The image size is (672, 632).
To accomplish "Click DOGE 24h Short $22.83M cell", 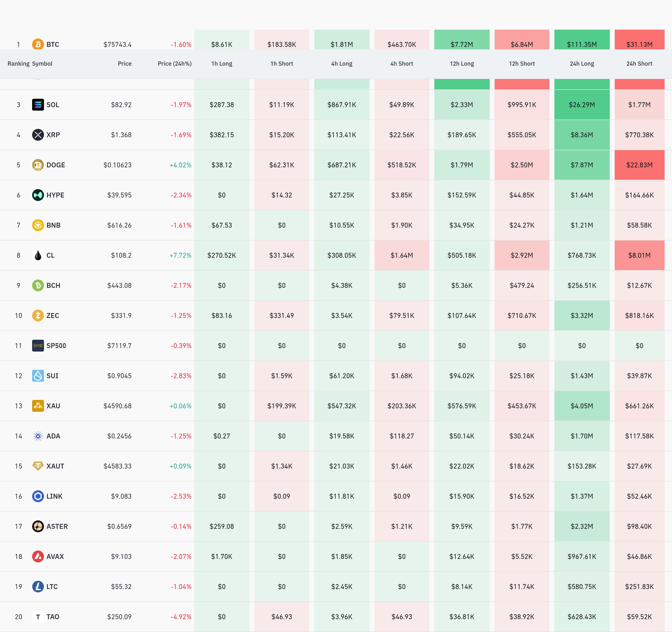I will point(639,165).
